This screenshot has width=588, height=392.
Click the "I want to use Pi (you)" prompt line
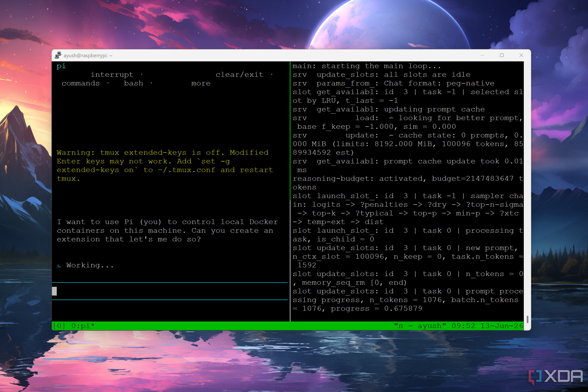pyautogui.click(x=167, y=222)
